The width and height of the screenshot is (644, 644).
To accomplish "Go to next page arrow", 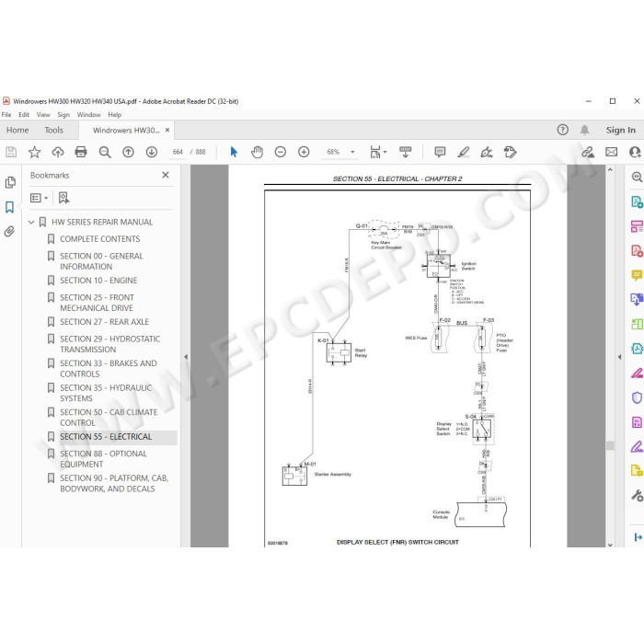I will point(152,152).
